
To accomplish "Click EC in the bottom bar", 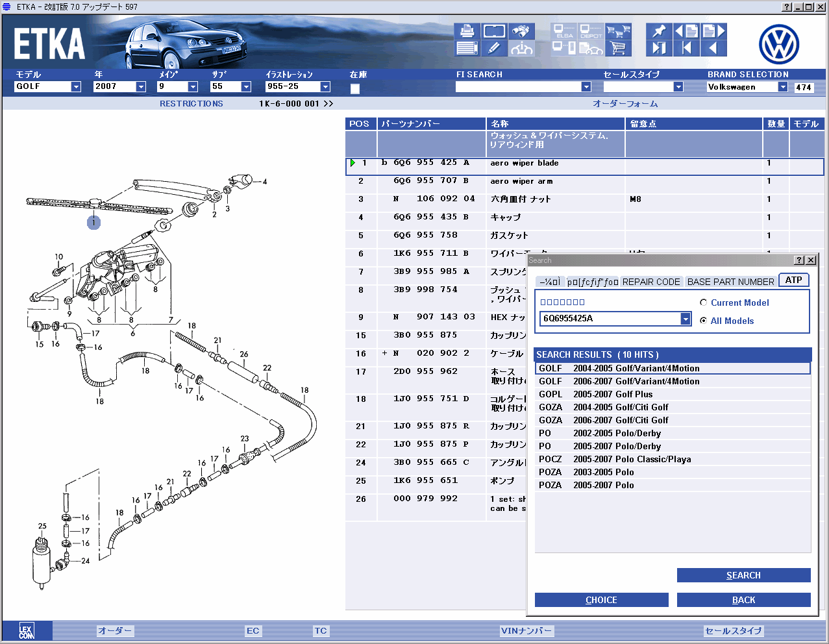I will click(x=253, y=630).
